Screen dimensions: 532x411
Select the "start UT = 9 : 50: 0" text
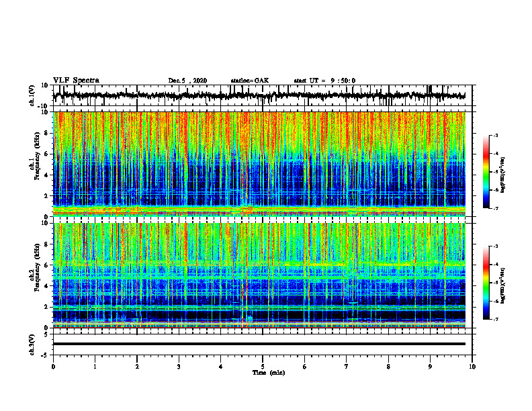click(324, 81)
